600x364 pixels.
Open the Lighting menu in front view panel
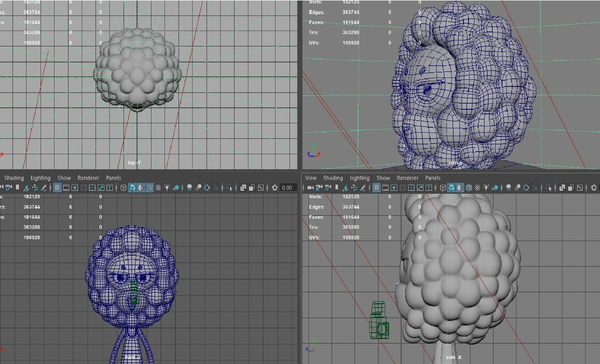pos(40,178)
